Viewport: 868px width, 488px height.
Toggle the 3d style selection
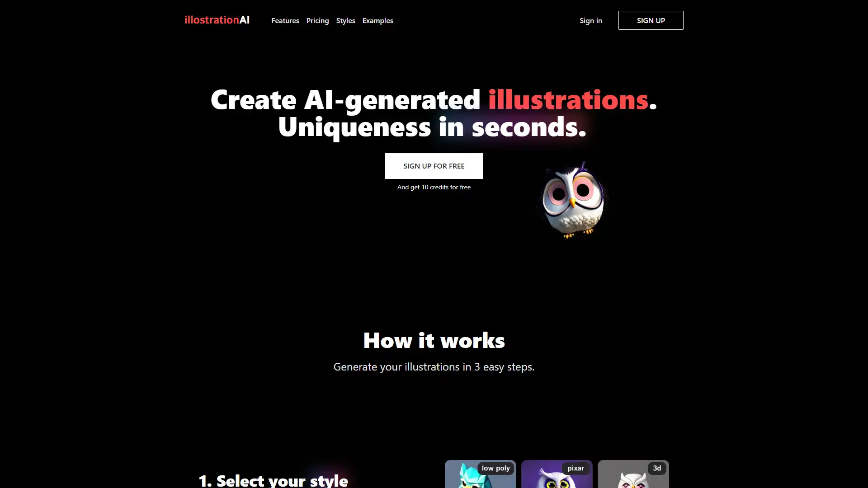(x=633, y=474)
